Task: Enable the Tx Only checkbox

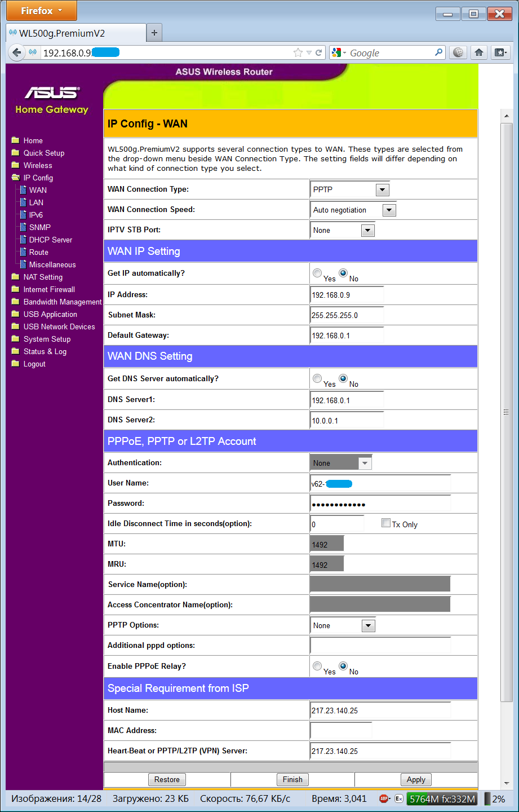Action: [x=386, y=523]
